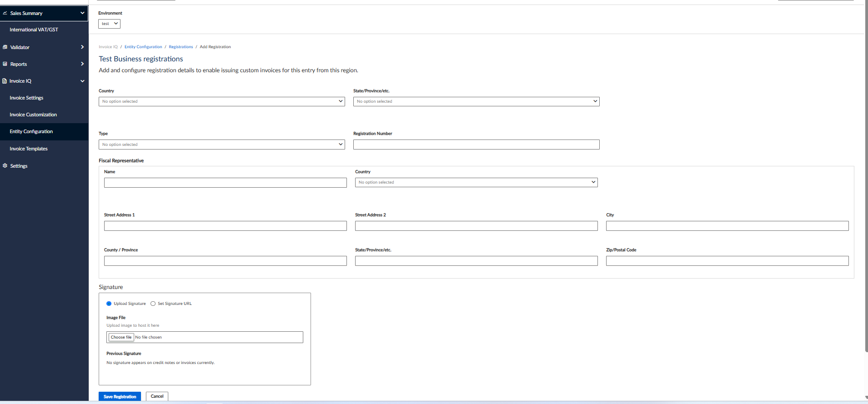Image resolution: width=868 pixels, height=404 pixels.
Task: Click the Validator sidebar icon
Action: tap(5, 47)
